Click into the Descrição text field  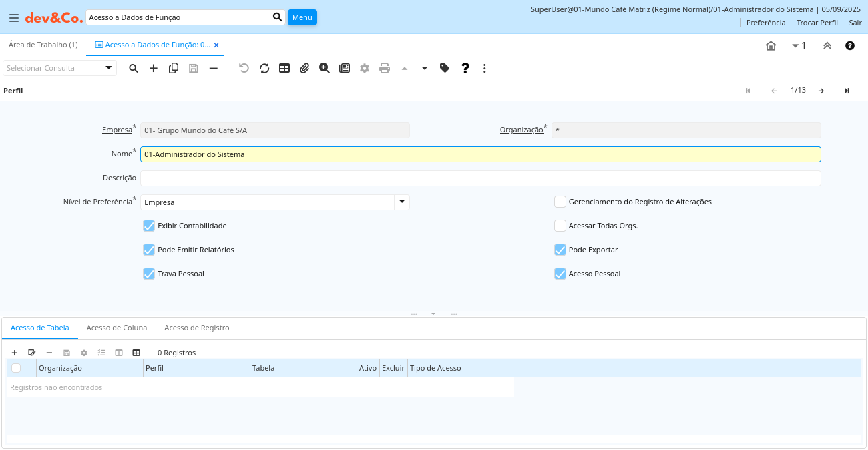pyautogui.click(x=480, y=178)
